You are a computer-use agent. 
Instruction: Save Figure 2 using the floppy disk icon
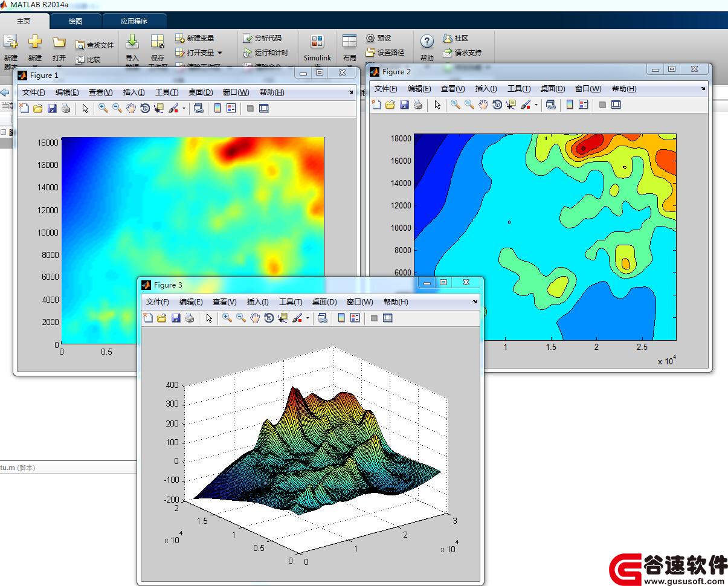tap(404, 105)
